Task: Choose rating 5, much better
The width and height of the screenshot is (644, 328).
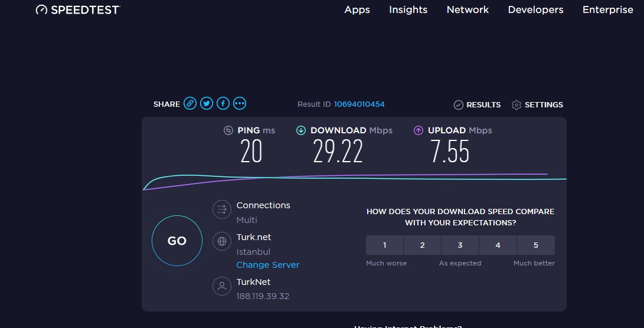Action: click(535, 245)
